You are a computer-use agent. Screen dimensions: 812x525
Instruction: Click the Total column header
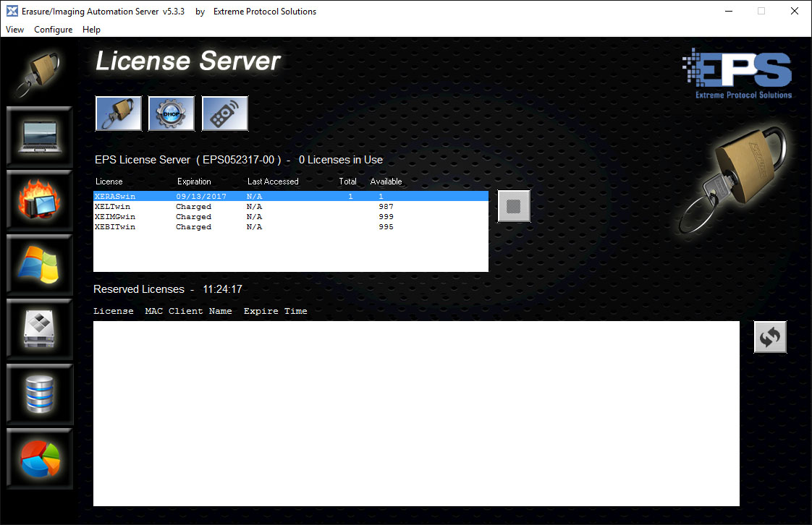click(x=347, y=182)
